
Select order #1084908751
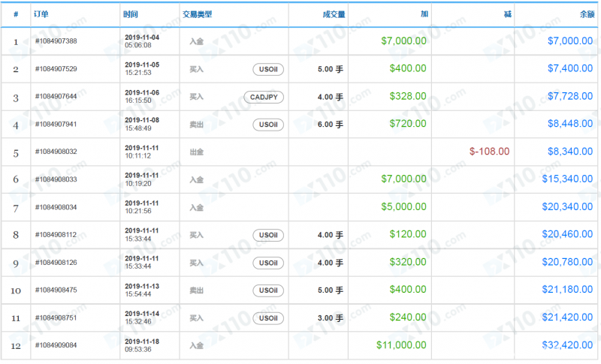[x=56, y=317]
